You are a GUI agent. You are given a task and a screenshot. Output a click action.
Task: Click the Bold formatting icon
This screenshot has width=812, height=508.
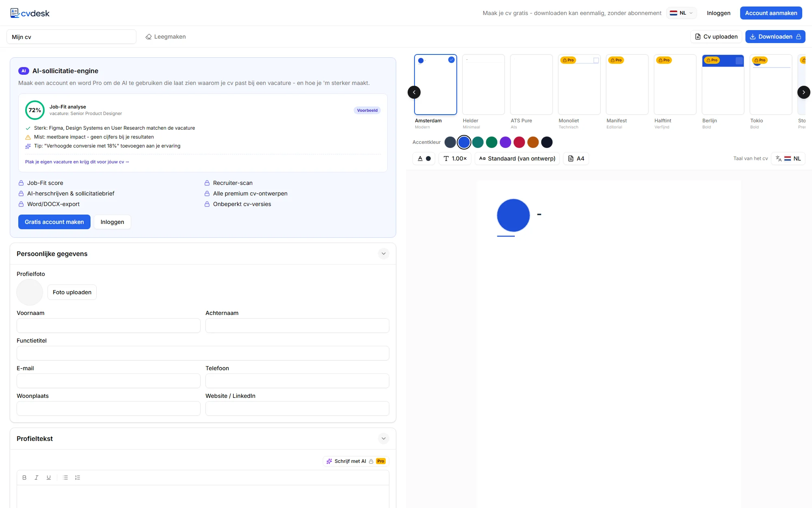coord(24,478)
